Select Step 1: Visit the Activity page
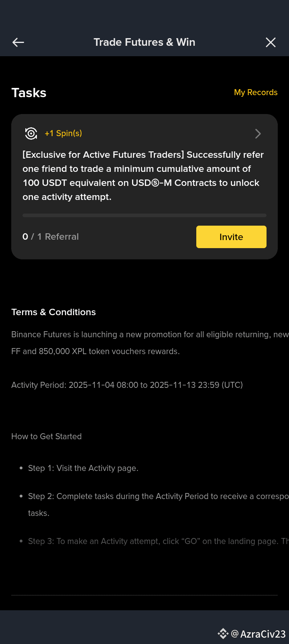The height and width of the screenshot is (644, 289). coord(83,468)
